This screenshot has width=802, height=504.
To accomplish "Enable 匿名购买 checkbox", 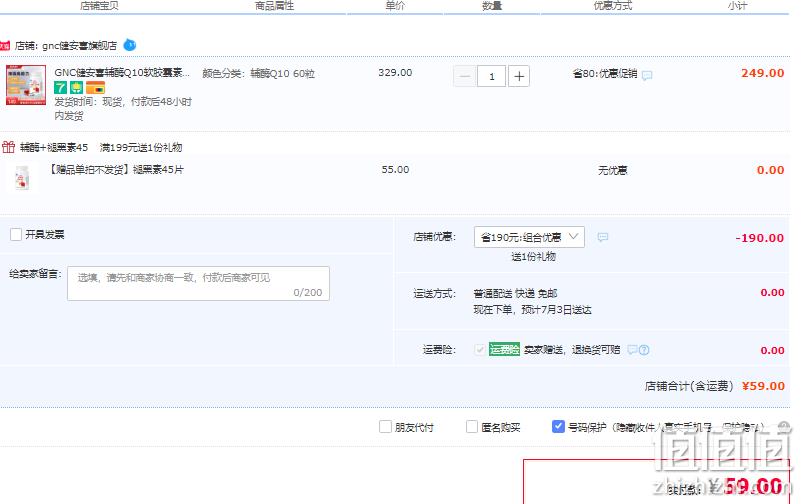I will point(472,427).
